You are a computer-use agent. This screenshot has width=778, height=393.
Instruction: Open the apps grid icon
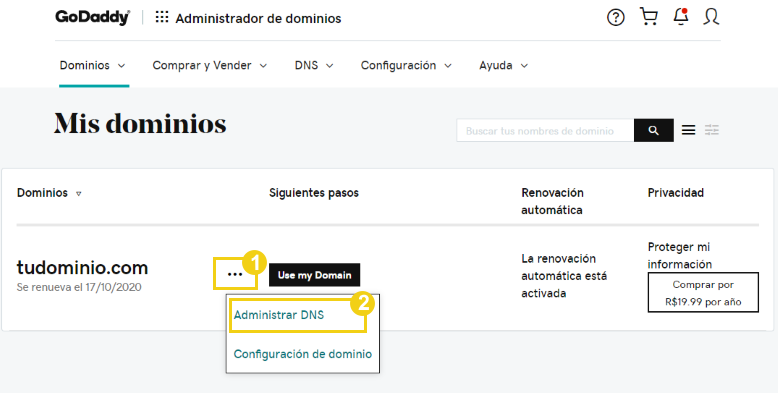coord(162,17)
